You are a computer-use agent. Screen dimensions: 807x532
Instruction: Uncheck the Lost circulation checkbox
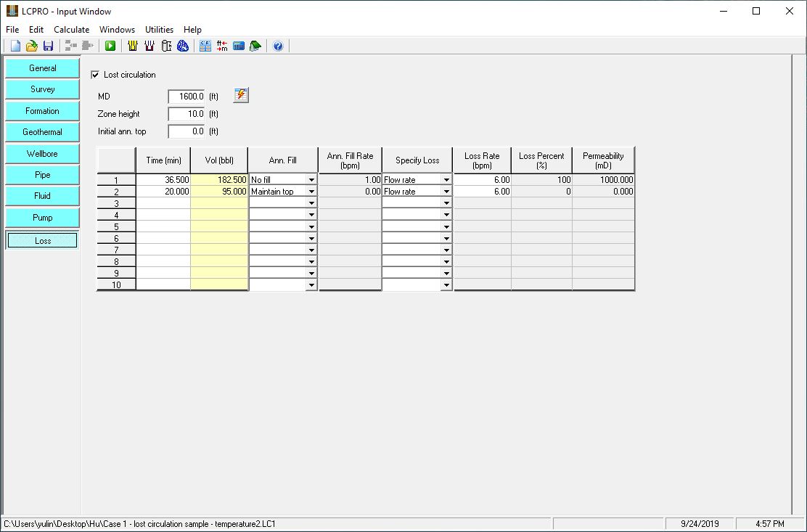click(95, 75)
